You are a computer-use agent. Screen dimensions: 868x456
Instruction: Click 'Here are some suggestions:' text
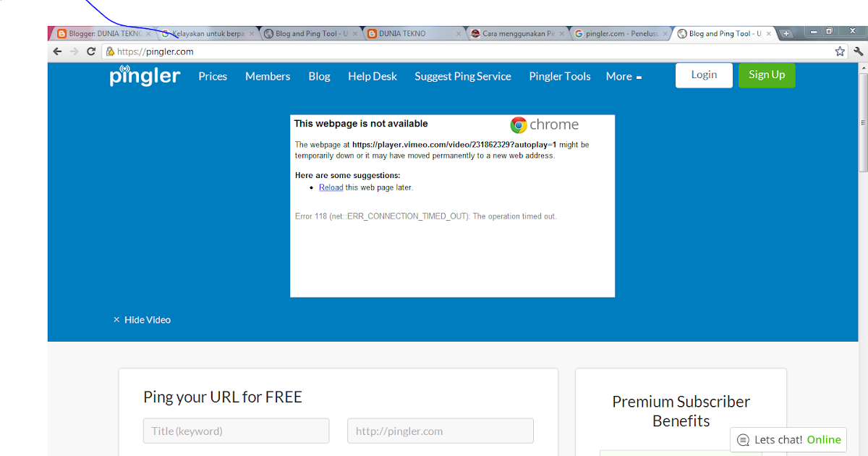pyautogui.click(x=348, y=175)
